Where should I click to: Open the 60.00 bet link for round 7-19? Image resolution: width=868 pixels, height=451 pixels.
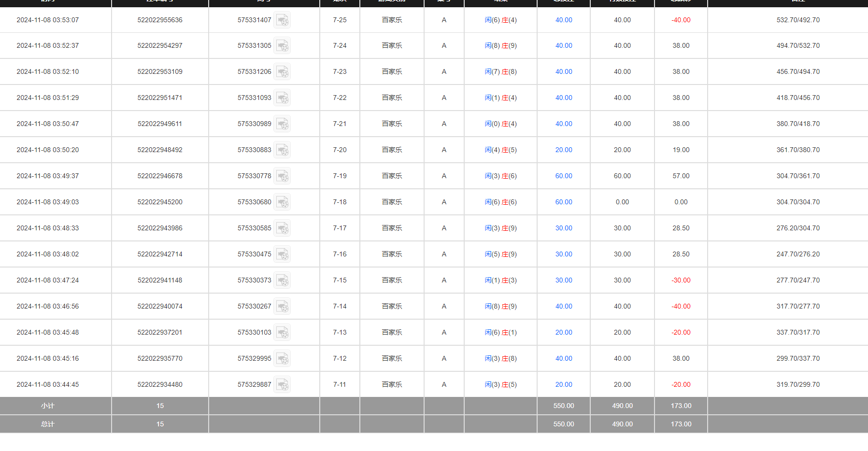tap(563, 176)
